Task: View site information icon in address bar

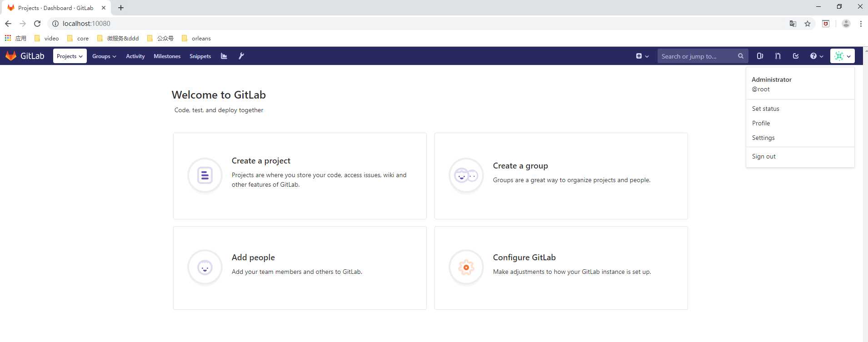Action: click(55, 24)
